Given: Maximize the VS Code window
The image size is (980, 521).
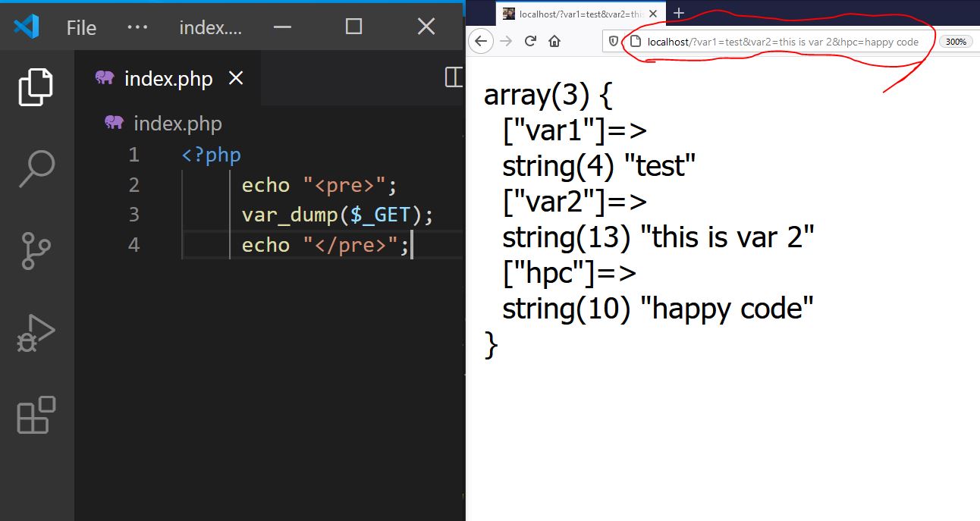Looking at the screenshot, I should [x=353, y=27].
